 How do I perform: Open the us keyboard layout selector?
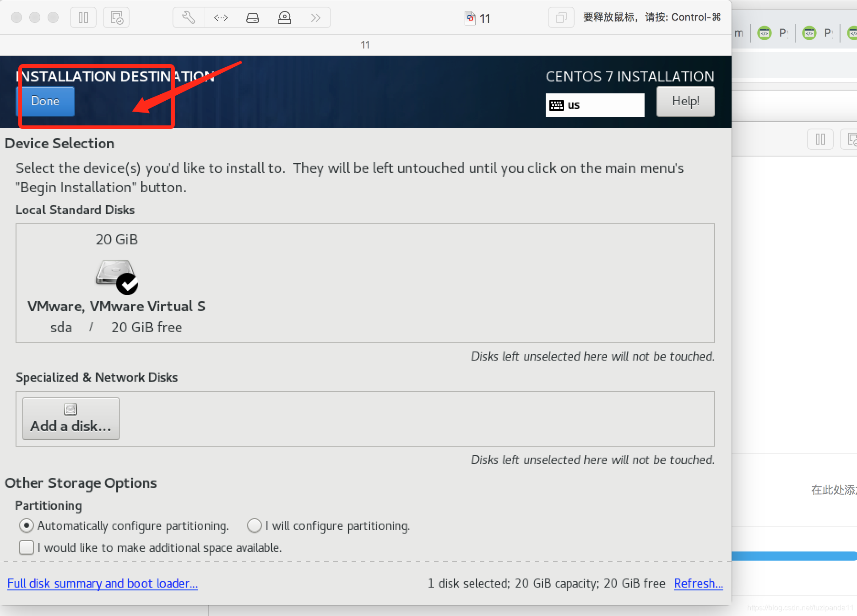[x=595, y=105]
